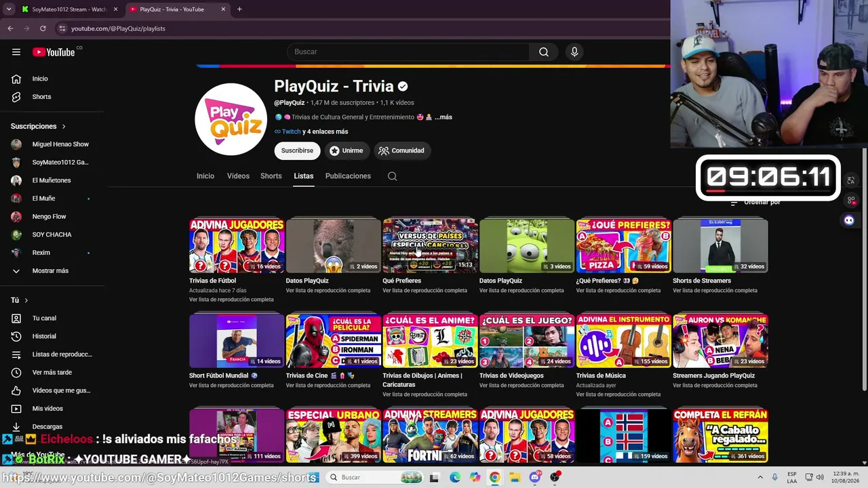868x488 pixels.
Task: Go back with the browser back arrow
Action: (10, 28)
